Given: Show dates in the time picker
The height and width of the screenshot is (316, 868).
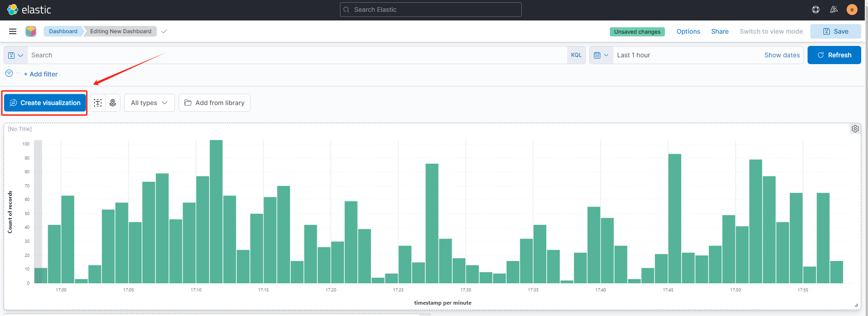Looking at the screenshot, I should 782,55.
